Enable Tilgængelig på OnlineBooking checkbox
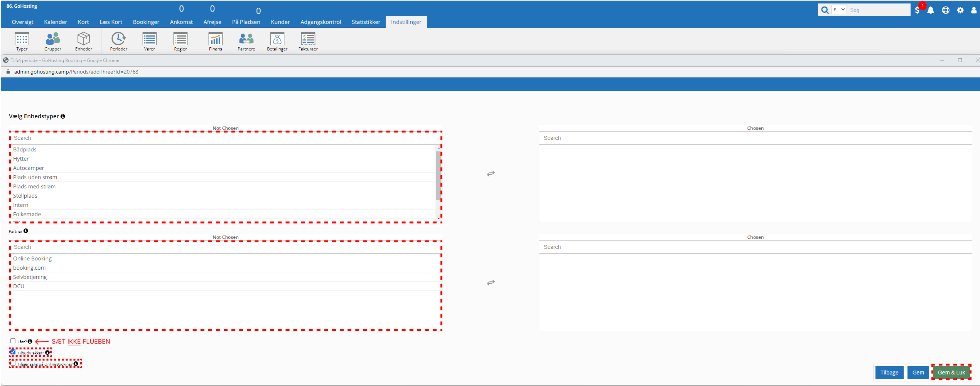 [13, 363]
